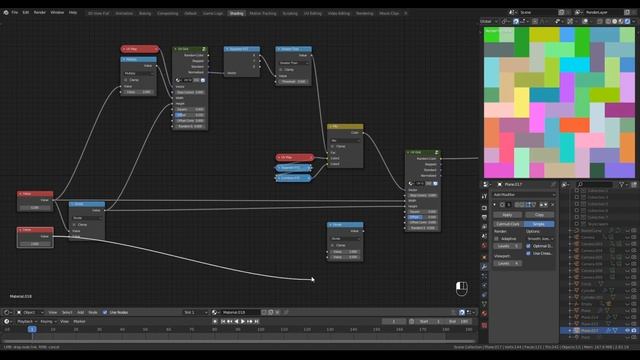
Task: Select Catmull-Clark subdivision type
Action: coord(508,224)
